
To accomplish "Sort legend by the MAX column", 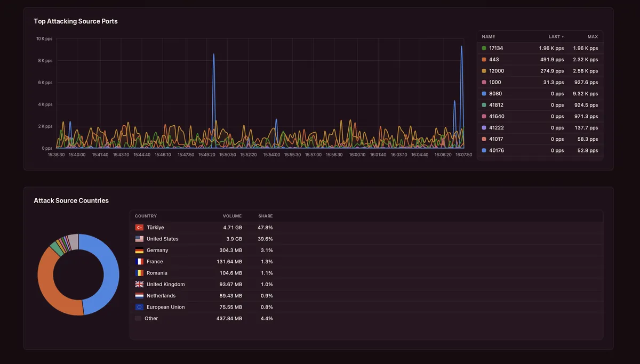I will (x=593, y=37).
